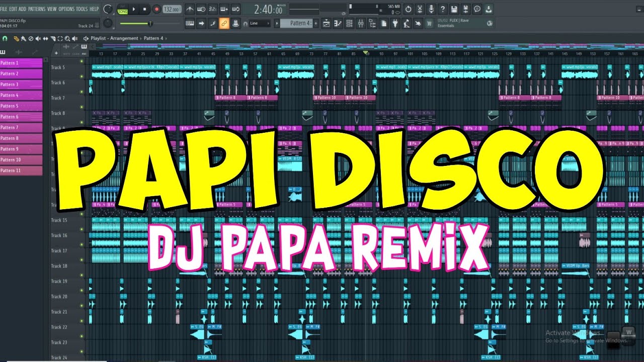Click the globe icon in news panel
Screen dimensions: 644x362
490,23
